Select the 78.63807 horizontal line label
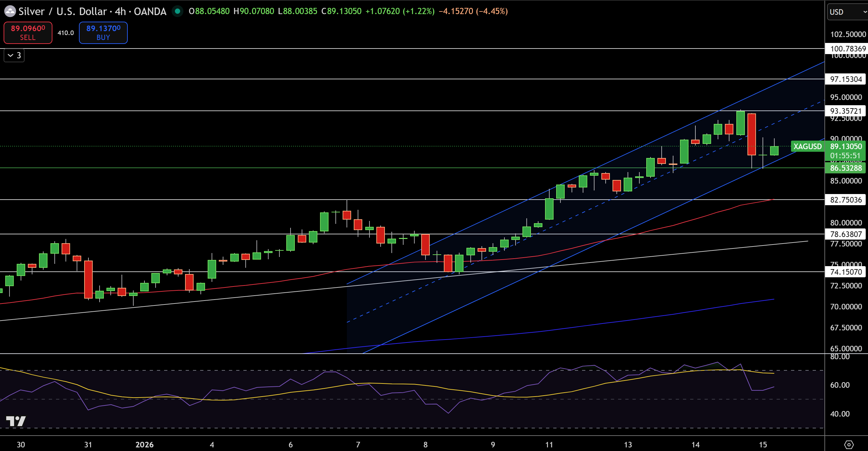868x451 pixels. [x=845, y=234]
